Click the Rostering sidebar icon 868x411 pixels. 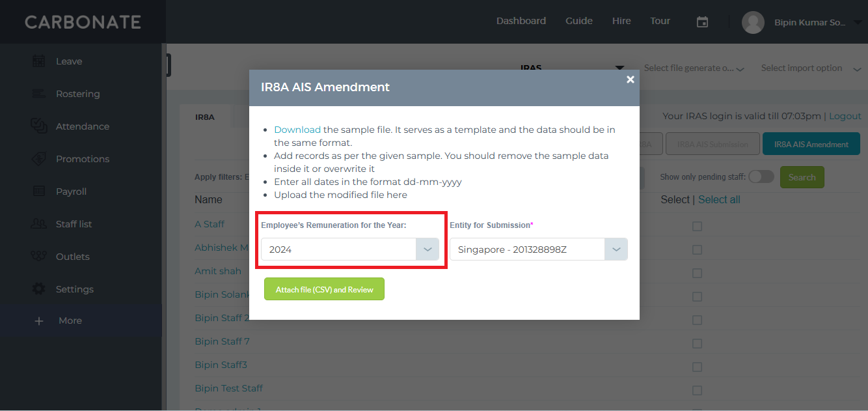coord(38,94)
